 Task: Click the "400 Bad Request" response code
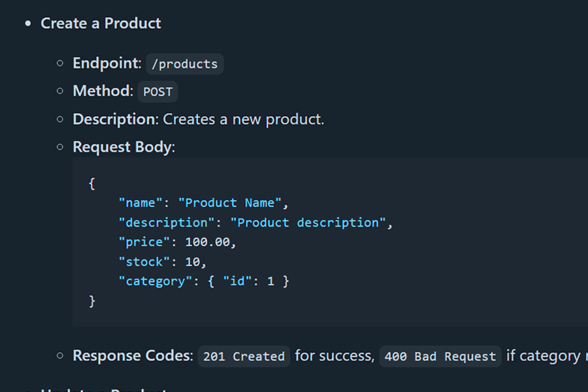(x=440, y=356)
